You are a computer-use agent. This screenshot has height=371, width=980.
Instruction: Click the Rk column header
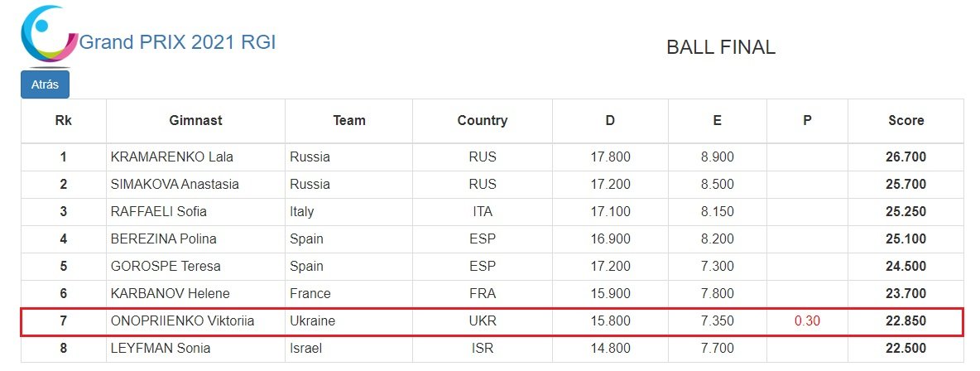pos(64,120)
